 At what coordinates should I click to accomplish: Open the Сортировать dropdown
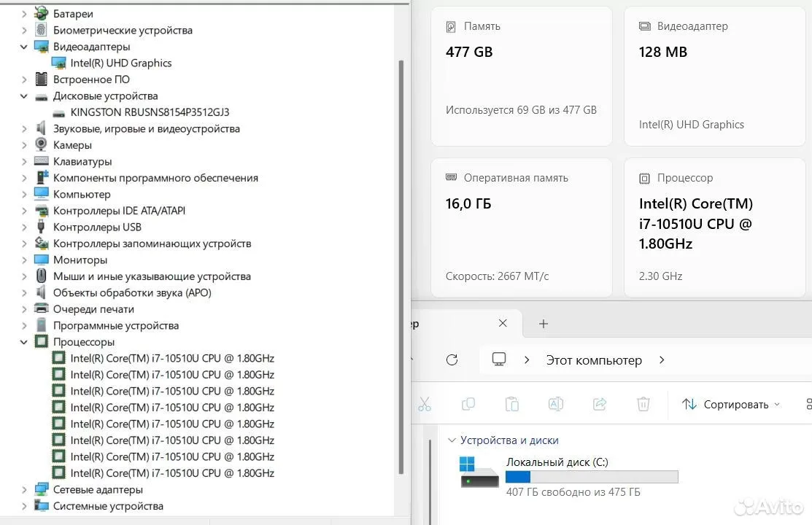coord(731,405)
